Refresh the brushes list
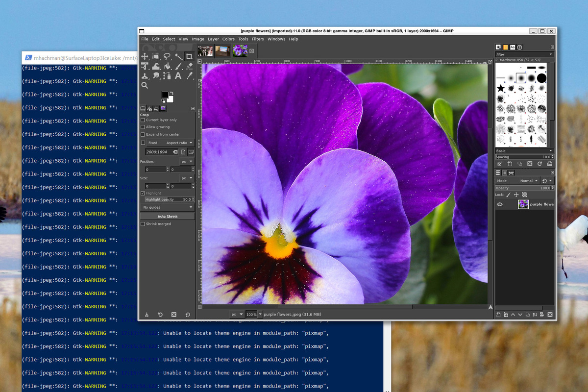Viewport: 588px width, 392px height. pos(540,164)
